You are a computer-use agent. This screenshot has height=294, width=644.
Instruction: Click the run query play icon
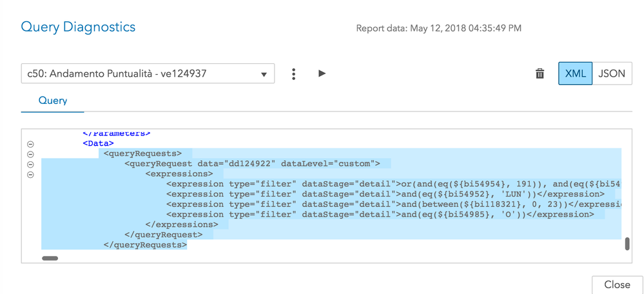pyautogui.click(x=322, y=73)
